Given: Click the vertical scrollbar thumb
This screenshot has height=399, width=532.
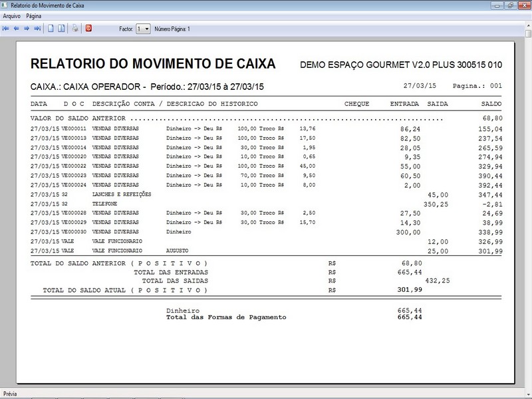Looking at the screenshot, I should pyautogui.click(x=529, y=34).
